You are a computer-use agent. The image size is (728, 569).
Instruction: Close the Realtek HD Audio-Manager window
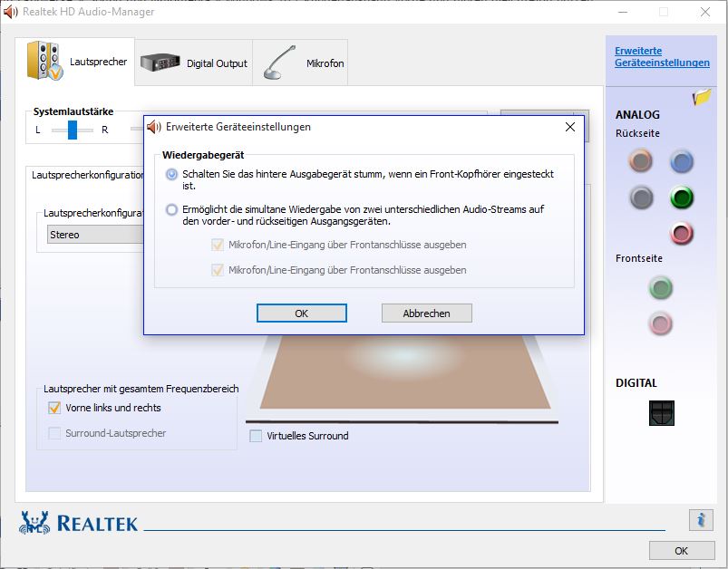(705, 12)
